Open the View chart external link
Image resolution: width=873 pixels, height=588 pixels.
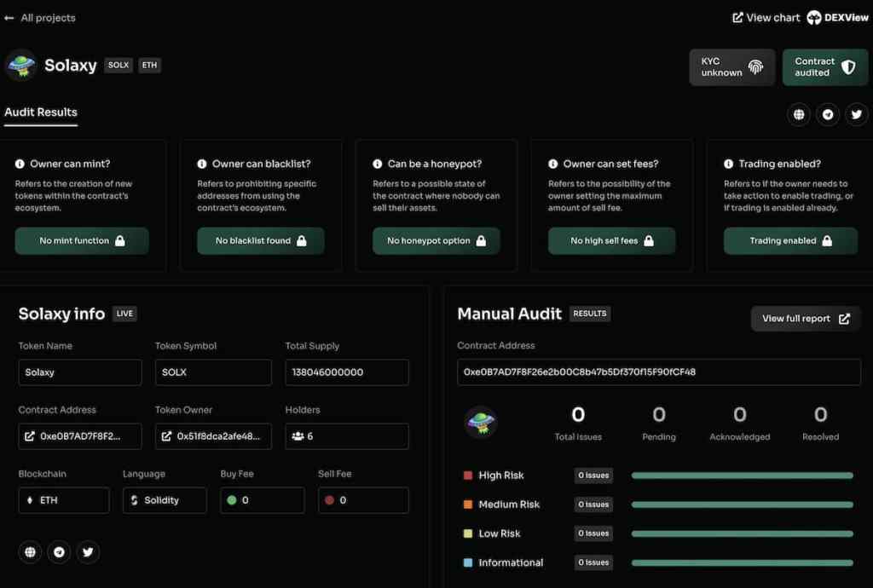pos(766,18)
